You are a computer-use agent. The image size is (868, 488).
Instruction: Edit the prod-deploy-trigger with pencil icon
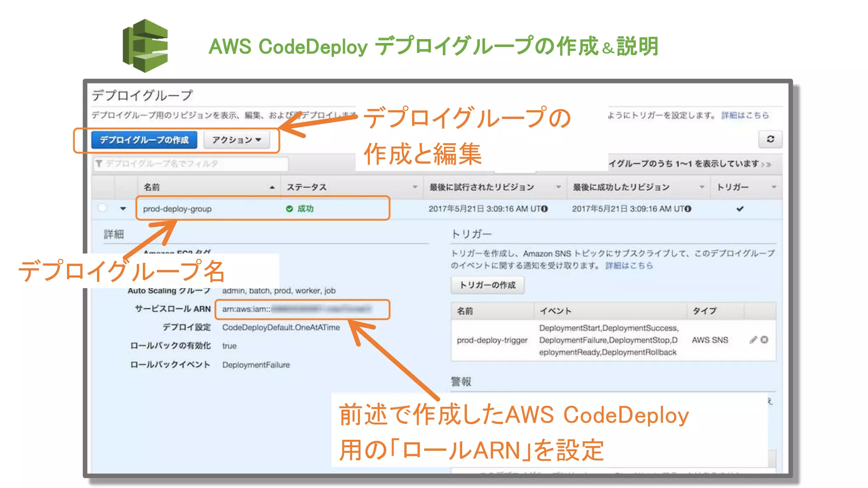753,340
